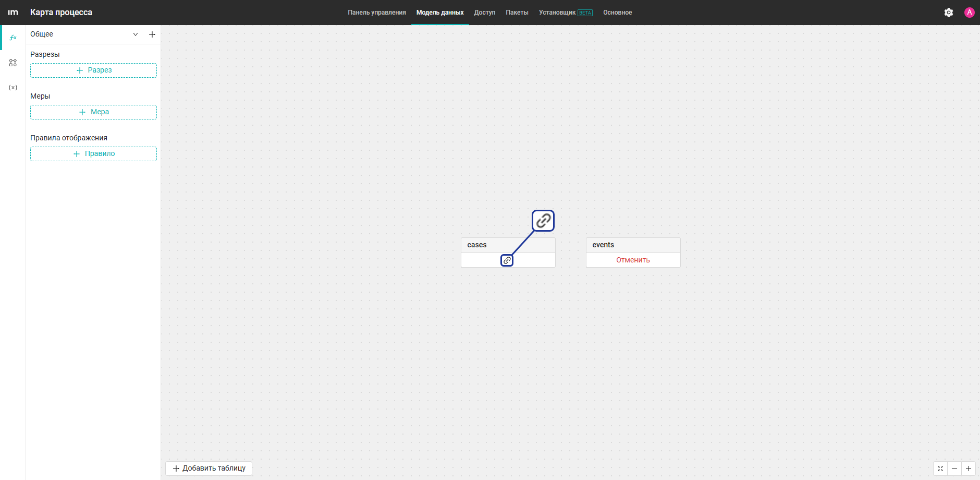Zoom in the canvas
Viewport: 980px width, 480px height.
(969, 469)
